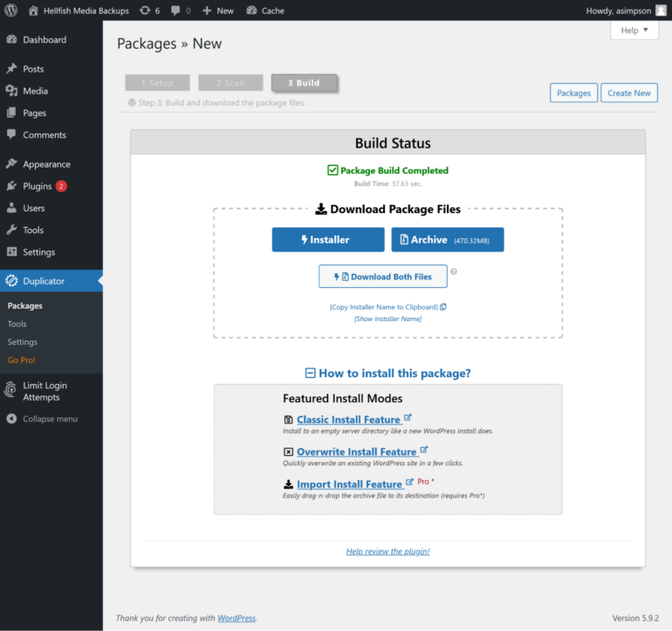Click the copy icon next to Copy Installer Name

[443, 307]
